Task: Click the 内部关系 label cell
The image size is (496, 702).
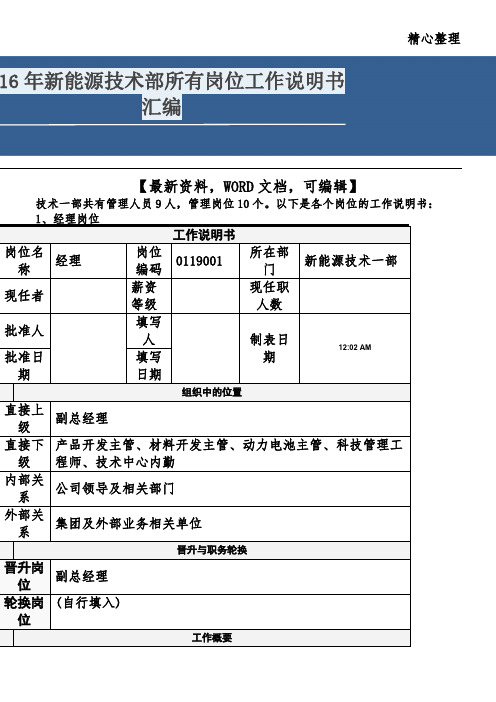Action: [25, 488]
